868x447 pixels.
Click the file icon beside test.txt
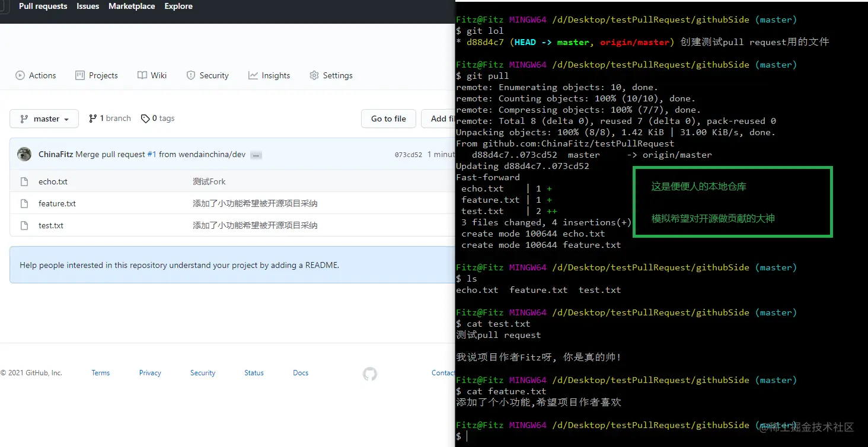[x=24, y=225]
